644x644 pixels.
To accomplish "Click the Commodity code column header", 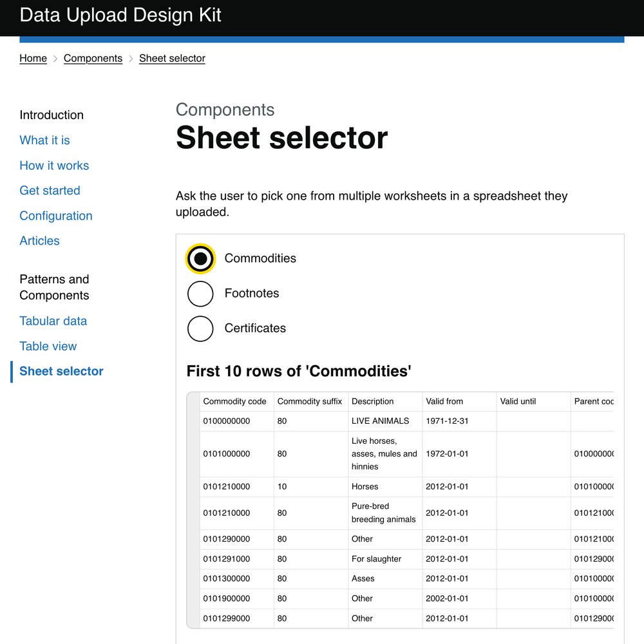I will (234, 401).
